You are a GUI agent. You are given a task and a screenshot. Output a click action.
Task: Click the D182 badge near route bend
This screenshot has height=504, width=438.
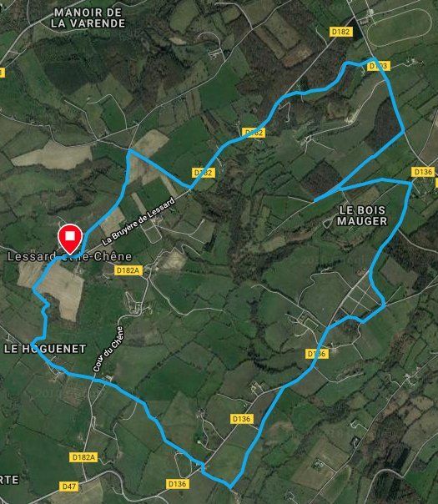pos(204,173)
